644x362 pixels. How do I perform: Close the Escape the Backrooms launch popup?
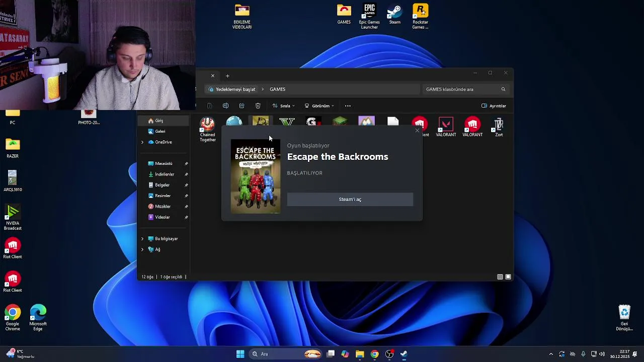[x=417, y=131]
